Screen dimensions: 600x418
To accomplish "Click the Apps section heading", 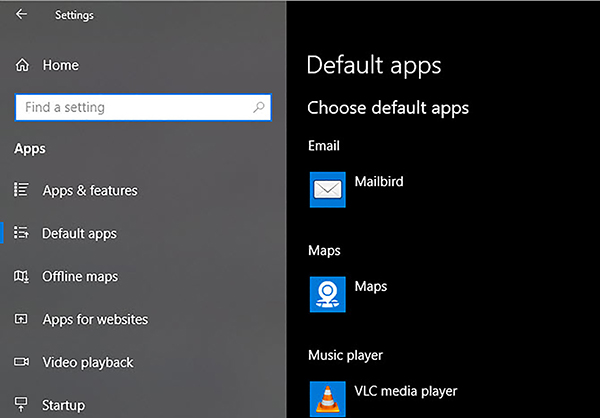I will (30, 149).
